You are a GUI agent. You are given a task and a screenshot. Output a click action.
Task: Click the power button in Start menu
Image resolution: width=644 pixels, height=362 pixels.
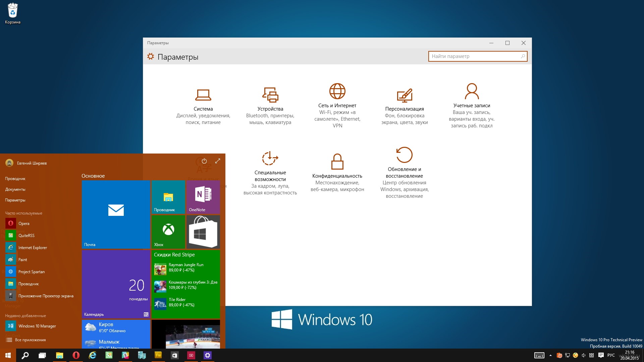tap(204, 161)
